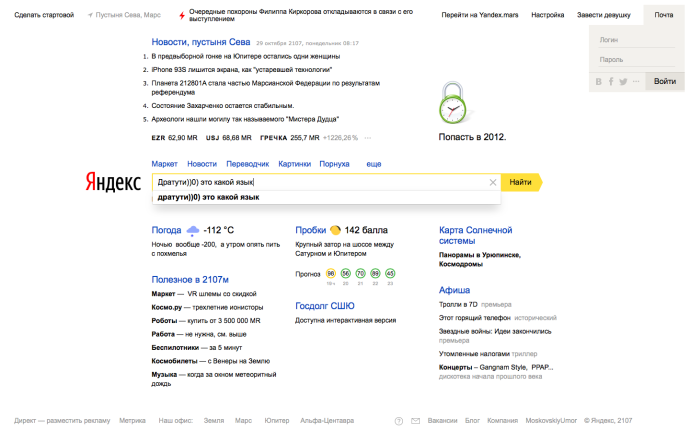Expand more services with 'еще'
The image size is (690, 432).
pos(374,163)
